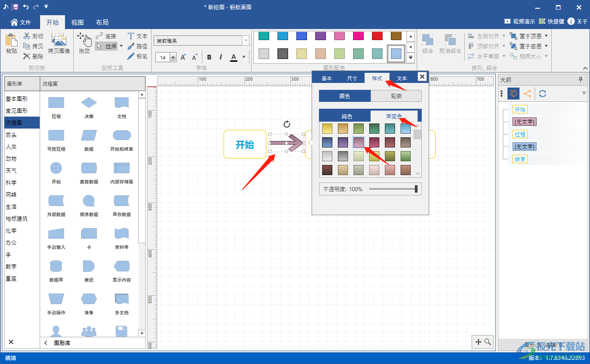Screen dimensions: 590x364
Task: Switch to the View (视图) ribbon tab
Action: point(77,22)
